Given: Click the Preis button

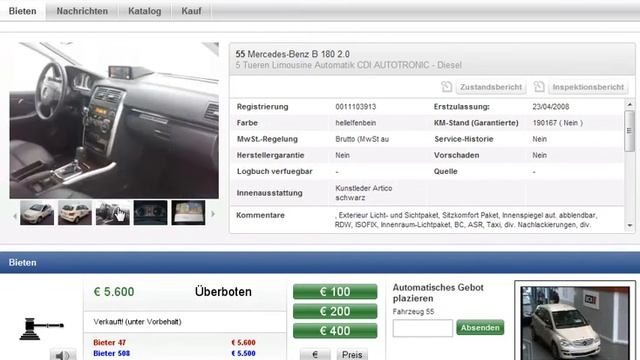Looking at the screenshot, I should (x=352, y=354).
